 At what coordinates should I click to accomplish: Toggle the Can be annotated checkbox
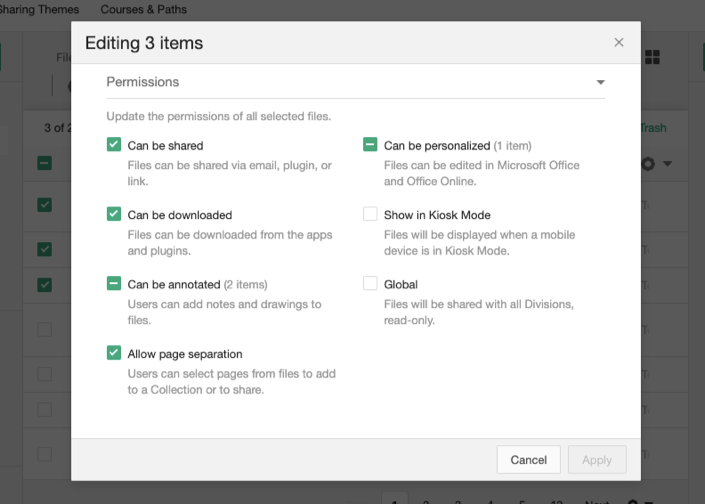pos(114,284)
